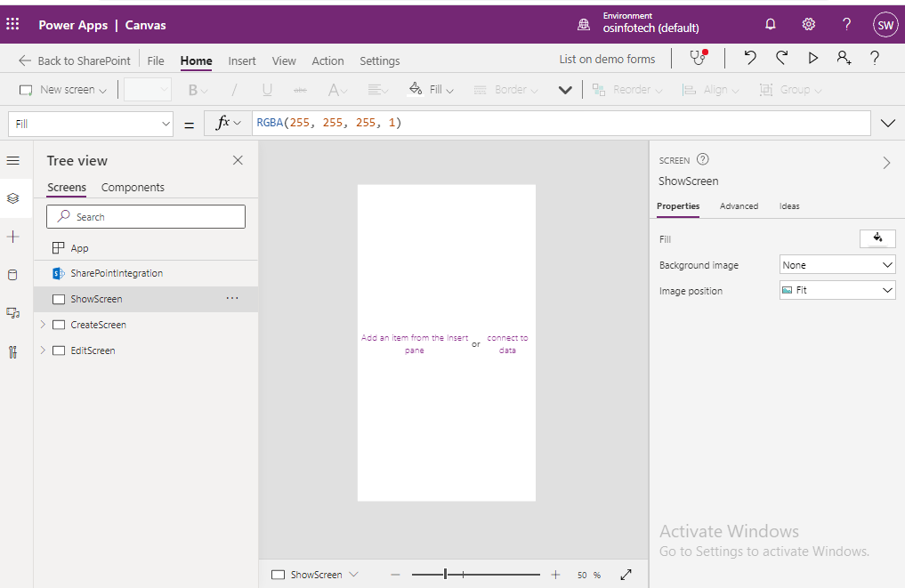Open the Border dropdown
This screenshot has height=588, width=905.
(505, 90)
